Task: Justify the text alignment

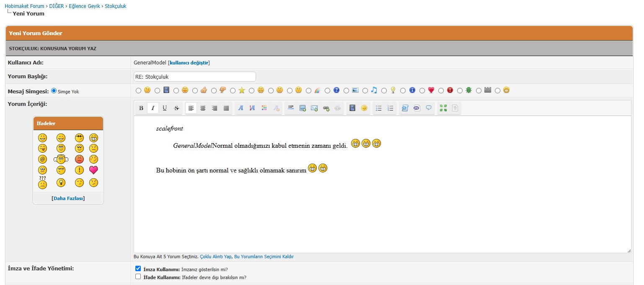Action: point(226,108)
